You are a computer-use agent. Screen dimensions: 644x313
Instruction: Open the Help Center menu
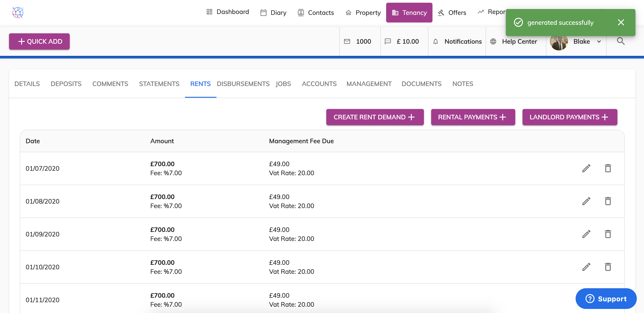(x=514, y=41)
